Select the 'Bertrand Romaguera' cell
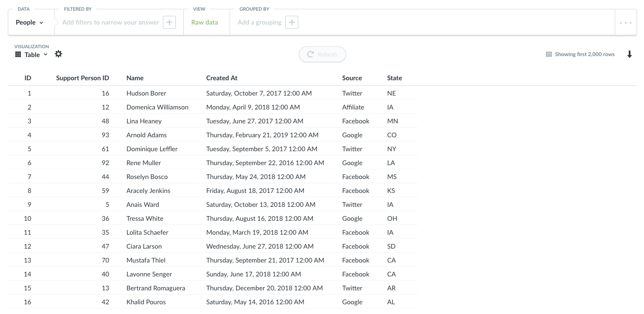The width and height of the screenshot is (644, 314). pos(155,288)
